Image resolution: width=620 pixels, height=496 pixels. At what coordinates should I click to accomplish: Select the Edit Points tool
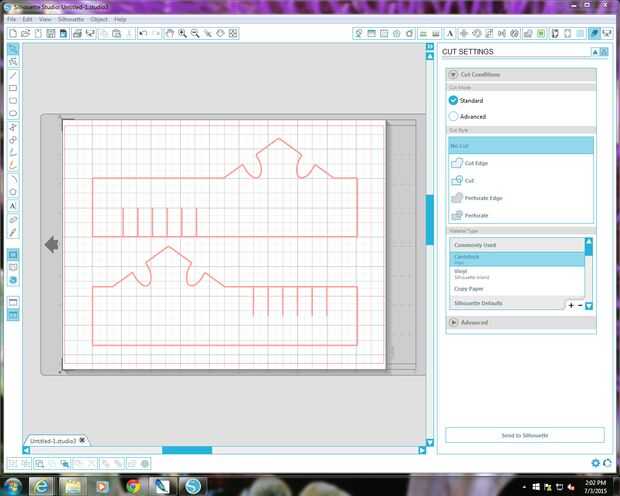pos(13,62)
